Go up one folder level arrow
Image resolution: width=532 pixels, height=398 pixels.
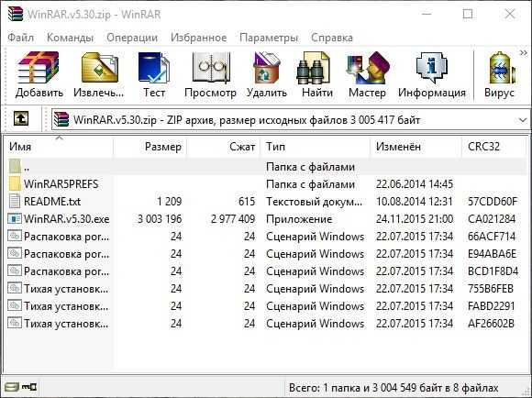point(21,118)
